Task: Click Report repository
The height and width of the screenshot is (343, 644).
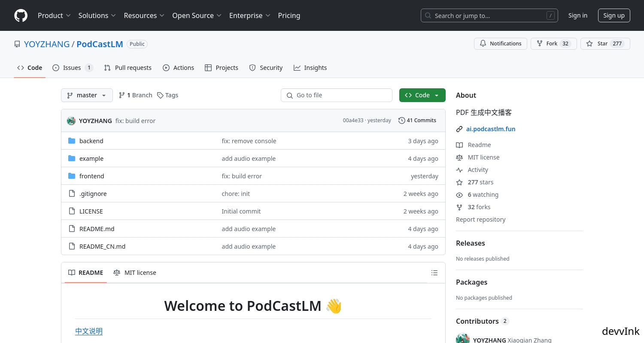Action: point(480,220)
